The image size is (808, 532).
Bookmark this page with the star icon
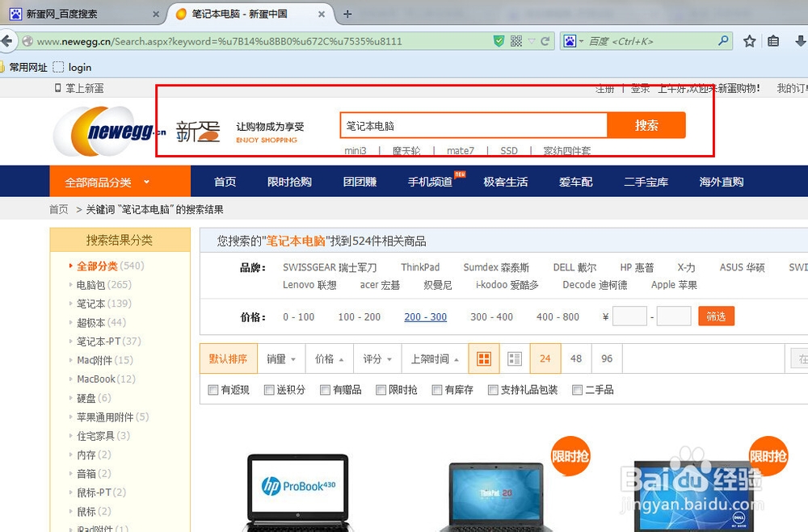(749, 41)
